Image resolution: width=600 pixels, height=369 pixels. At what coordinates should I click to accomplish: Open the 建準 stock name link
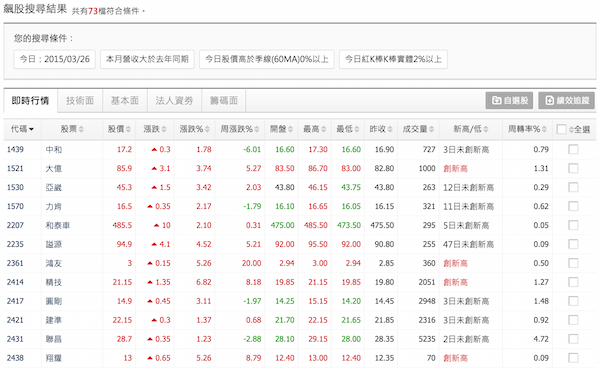tap(54, 320)
